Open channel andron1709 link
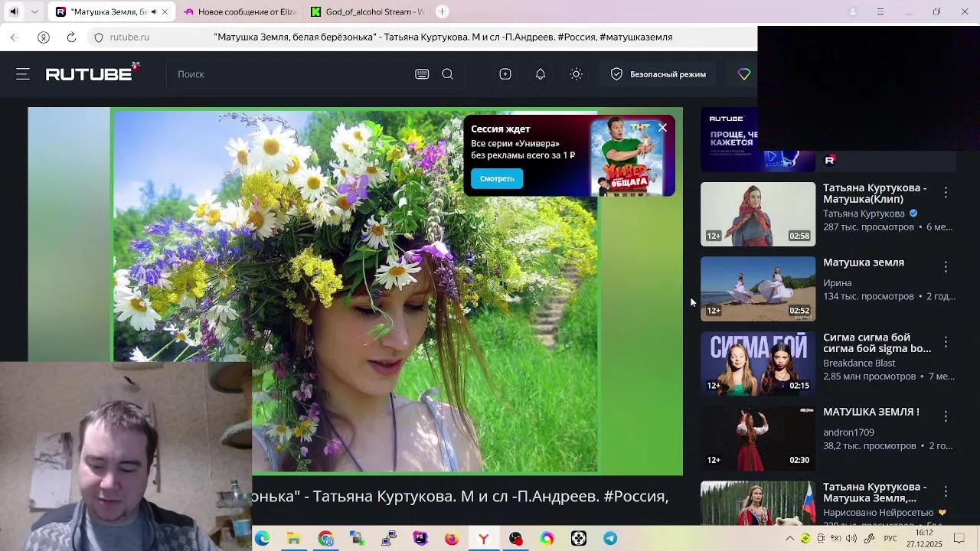980x551 pixels. pyautogui.click(x=848, y=432)
